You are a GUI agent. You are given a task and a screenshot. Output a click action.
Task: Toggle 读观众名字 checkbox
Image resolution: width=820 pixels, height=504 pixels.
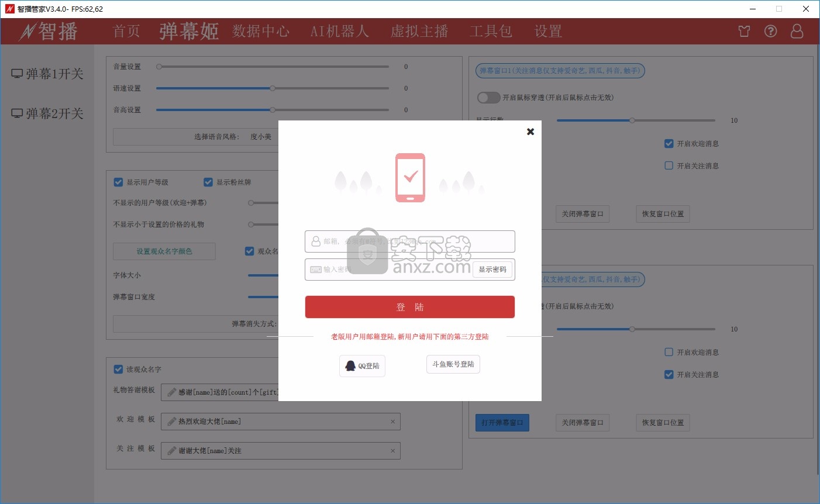[x=118, y=370]
